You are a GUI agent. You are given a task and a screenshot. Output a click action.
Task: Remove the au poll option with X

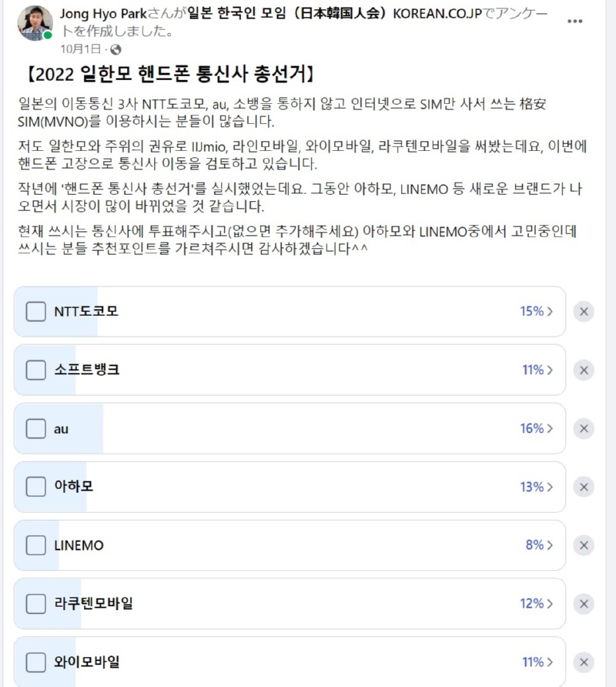pos(584,428)
